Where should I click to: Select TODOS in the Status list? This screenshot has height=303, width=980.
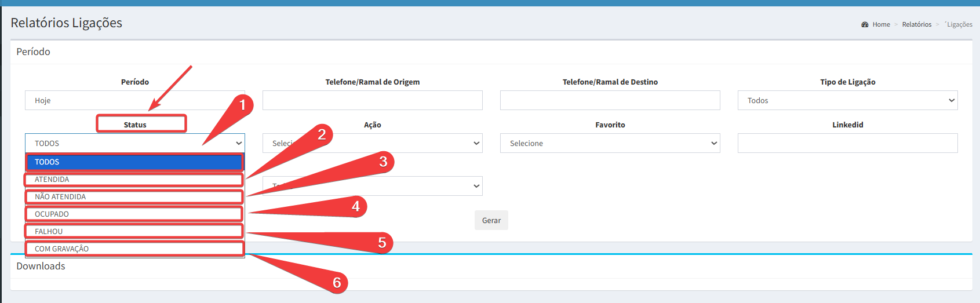coord(134,162)
